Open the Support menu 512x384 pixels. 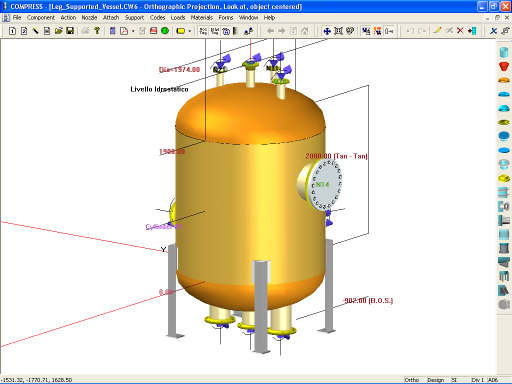[134, 18]
